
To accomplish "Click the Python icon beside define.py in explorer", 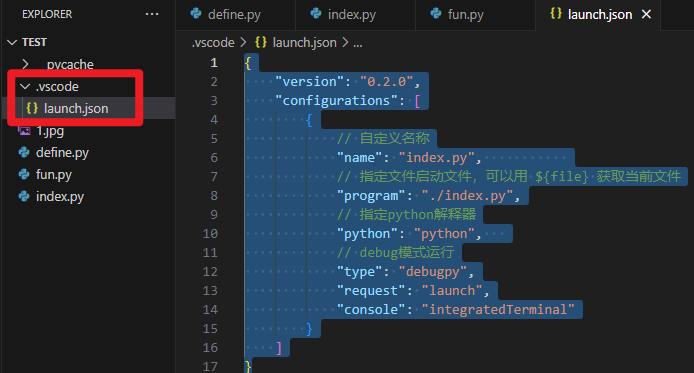I will click(24, 152).
